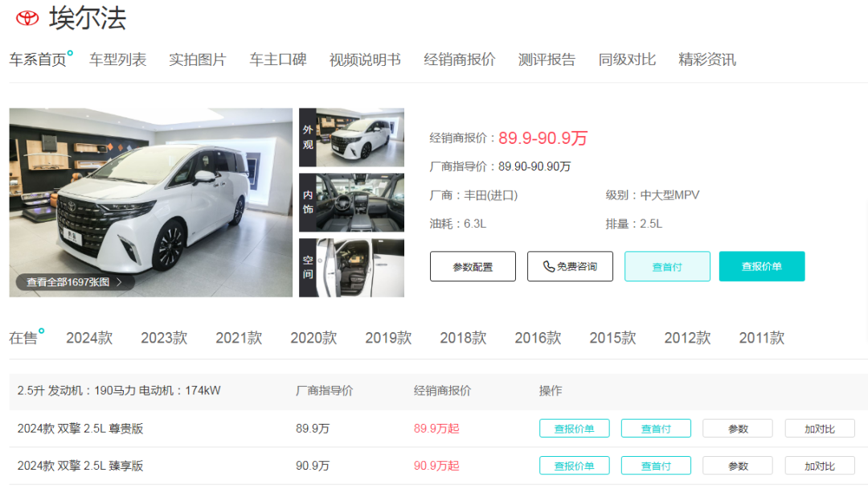
Task: Switch to the 车型列表 tab
Action: click(x=117, y=59)
